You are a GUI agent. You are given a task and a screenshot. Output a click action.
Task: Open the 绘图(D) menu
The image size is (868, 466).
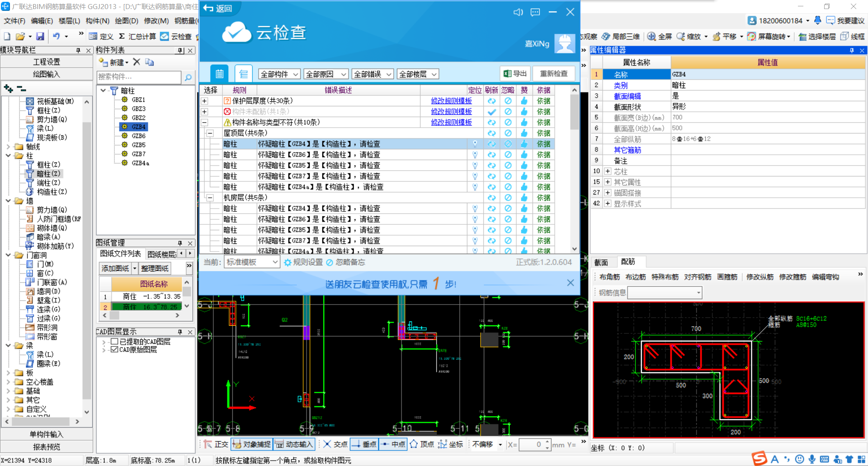(x=127, y=21)
